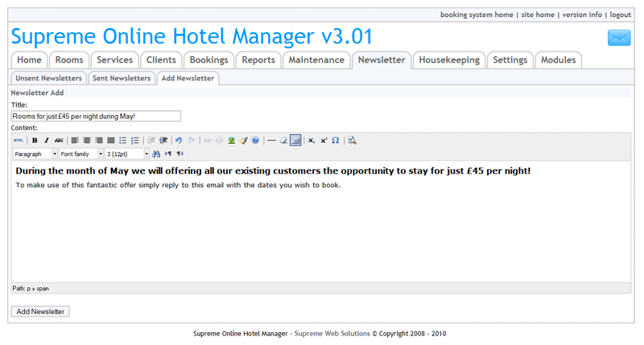Click p in the editor path bar
The image size is (644, 345).
(x=29, y=289)
